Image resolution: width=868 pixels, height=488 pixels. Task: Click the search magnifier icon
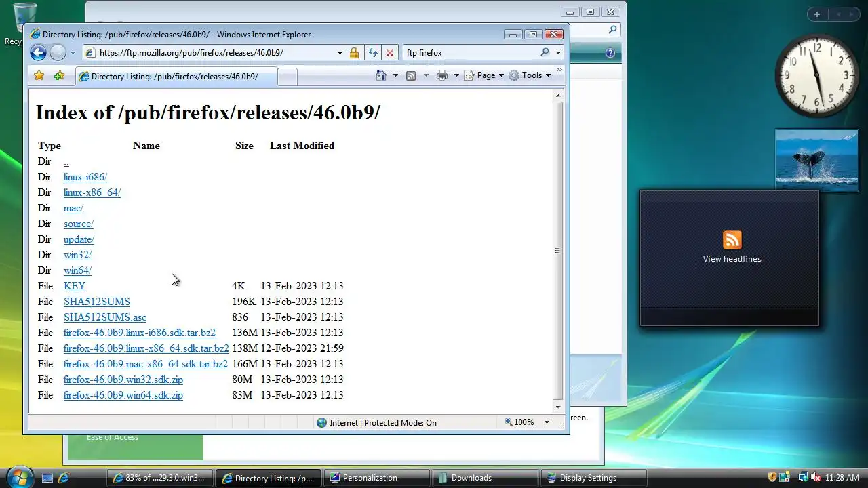click(545, 52)
